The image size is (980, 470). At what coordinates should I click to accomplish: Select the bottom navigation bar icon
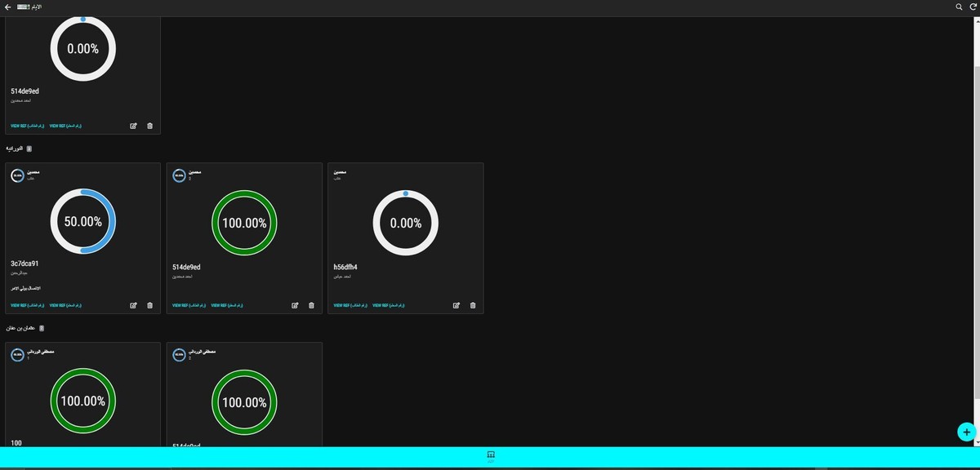pos(491,455)
